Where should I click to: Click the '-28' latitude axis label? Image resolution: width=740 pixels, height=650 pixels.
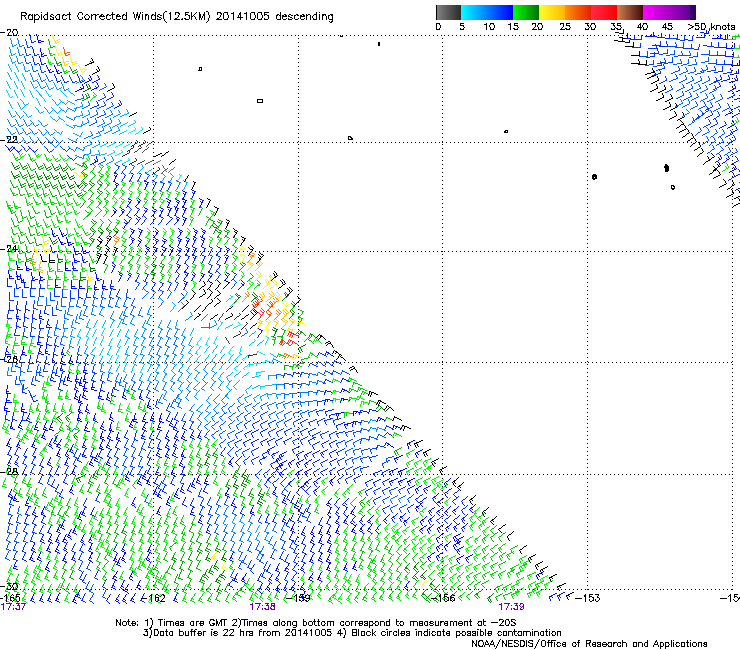10,472
